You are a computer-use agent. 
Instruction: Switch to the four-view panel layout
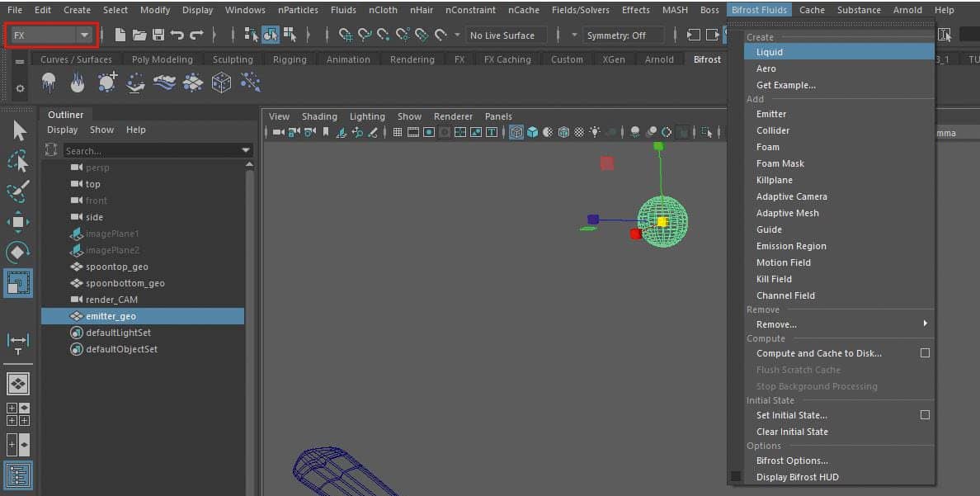(x=18, y=414)
